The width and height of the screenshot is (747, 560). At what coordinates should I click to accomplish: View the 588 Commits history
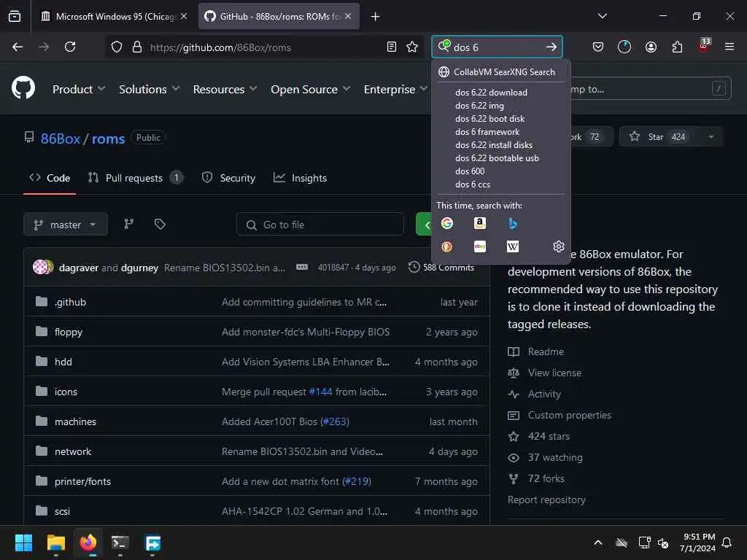point(441,267)
